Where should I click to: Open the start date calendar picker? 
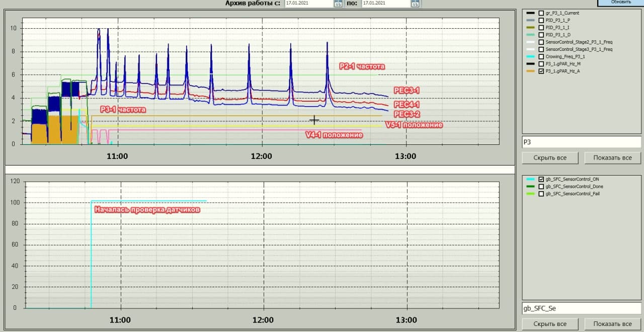click(338, 4)
